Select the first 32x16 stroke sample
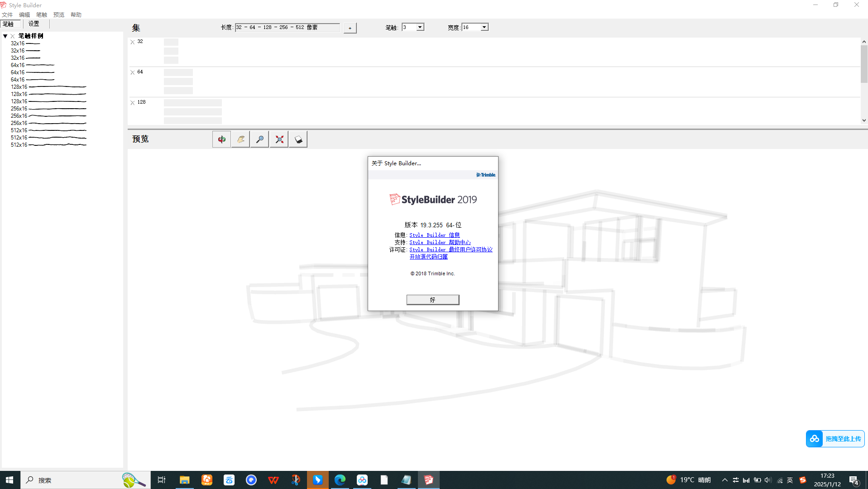The image size is (868, 489). coord(26,43)
